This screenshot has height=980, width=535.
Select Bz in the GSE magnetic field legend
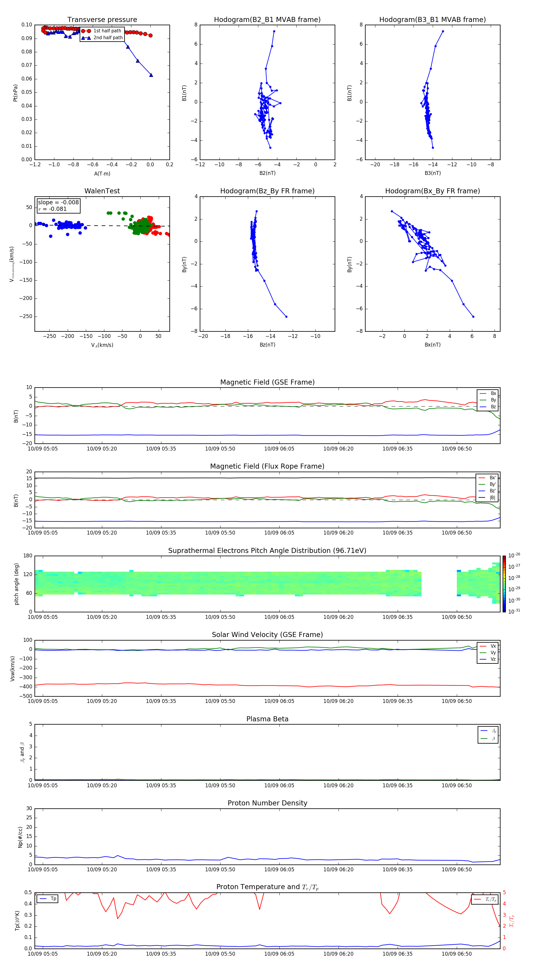(x=488, y=407)
